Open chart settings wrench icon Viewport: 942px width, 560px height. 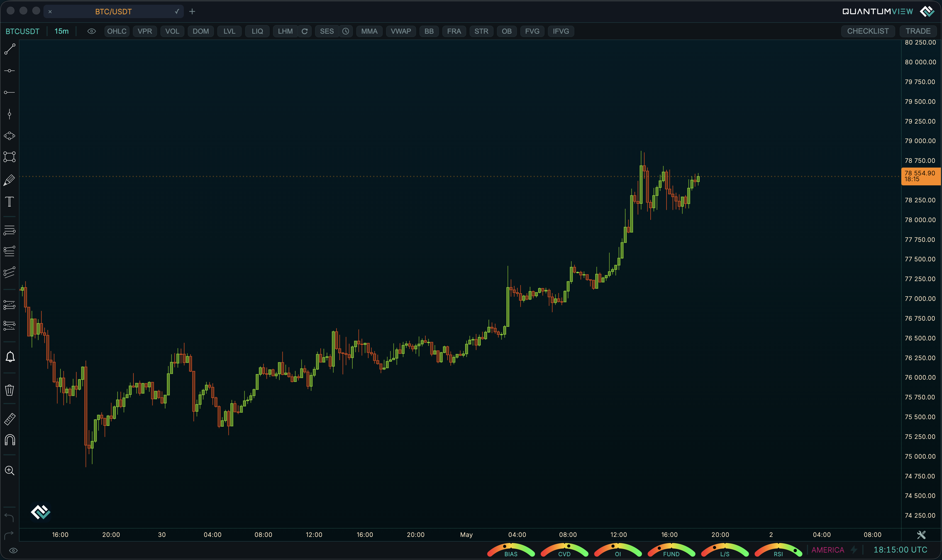click(x=921, y=535)
